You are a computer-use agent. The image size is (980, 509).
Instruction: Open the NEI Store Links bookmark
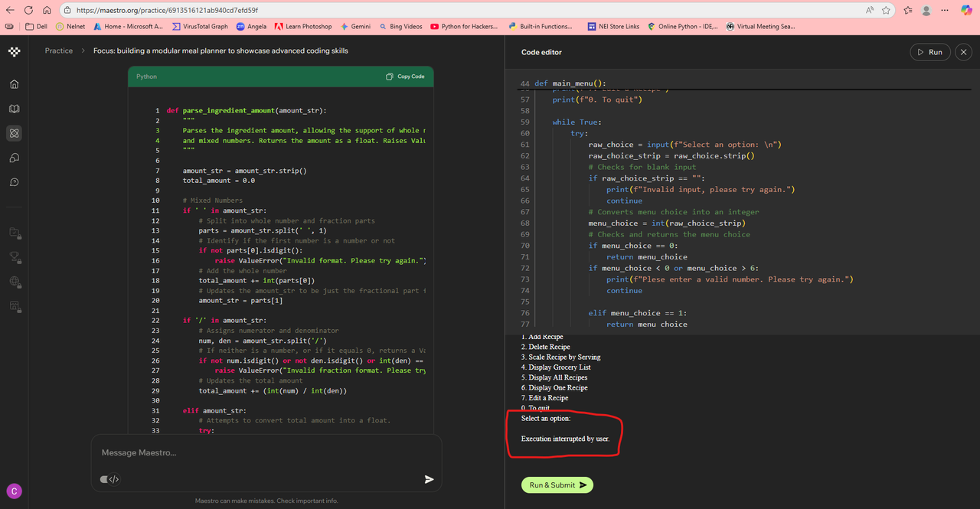tap(614, 26)
